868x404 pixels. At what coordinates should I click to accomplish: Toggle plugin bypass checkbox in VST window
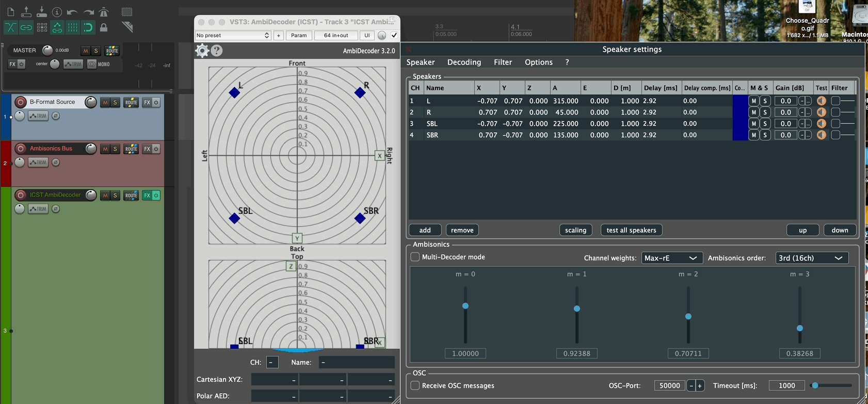pos(394,35)
